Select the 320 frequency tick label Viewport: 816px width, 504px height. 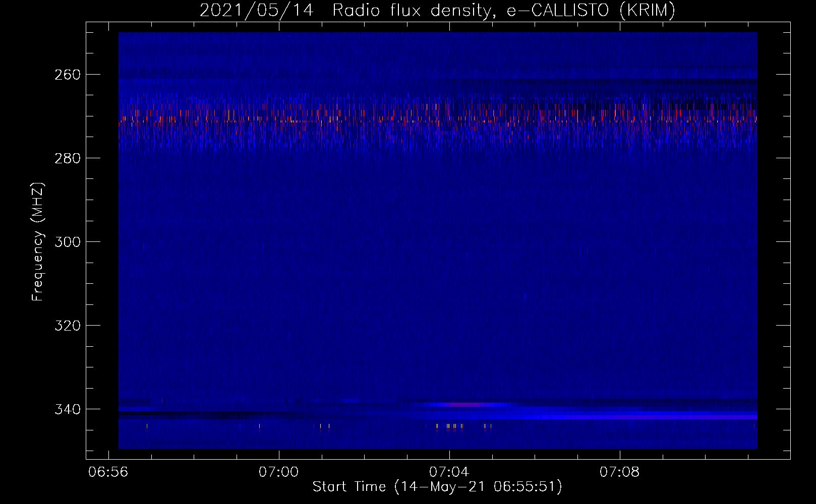(x=67, y=326)
